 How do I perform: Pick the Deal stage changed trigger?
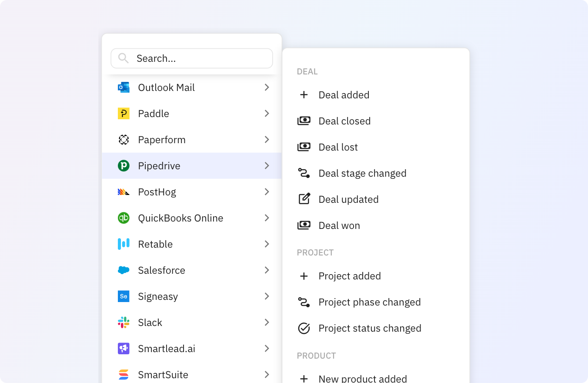click(376, 173)
